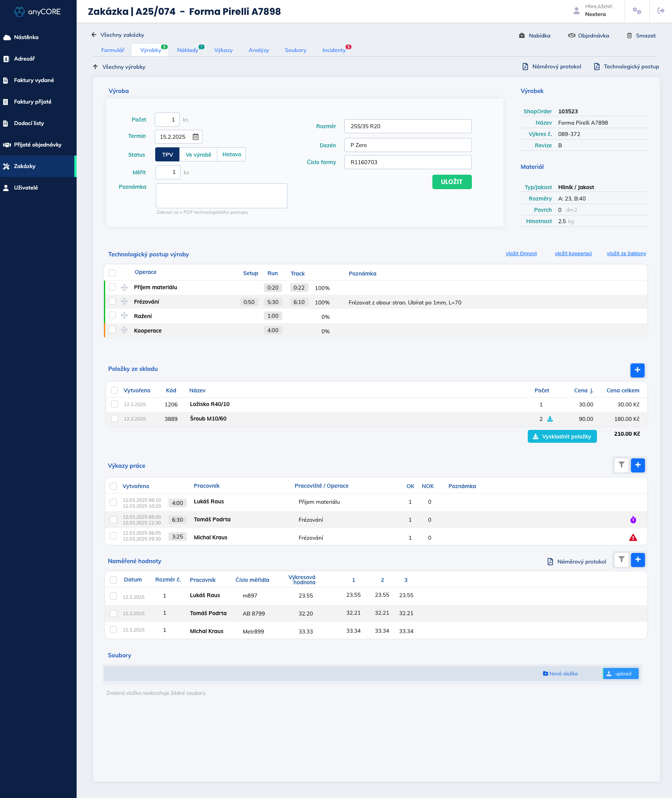Go back with the Všechny zakázky arrow

coord(94,35)
